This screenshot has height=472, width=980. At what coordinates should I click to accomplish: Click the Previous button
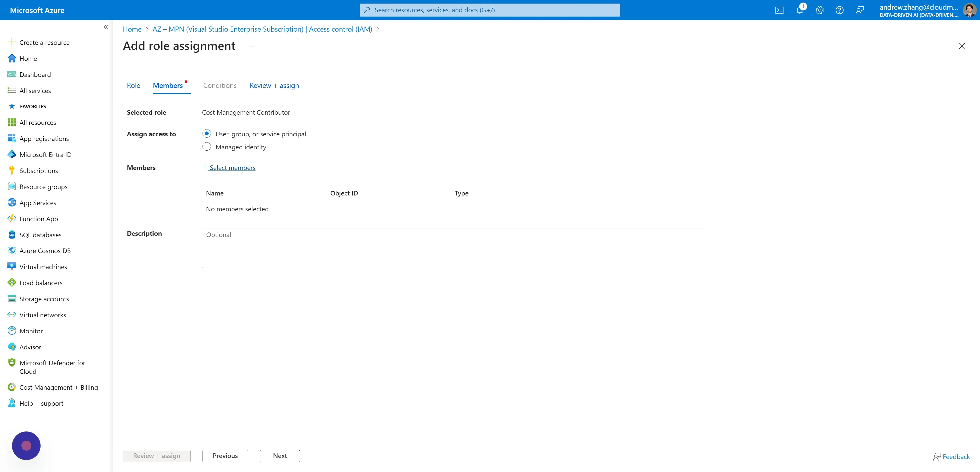(x=225, y=456)
